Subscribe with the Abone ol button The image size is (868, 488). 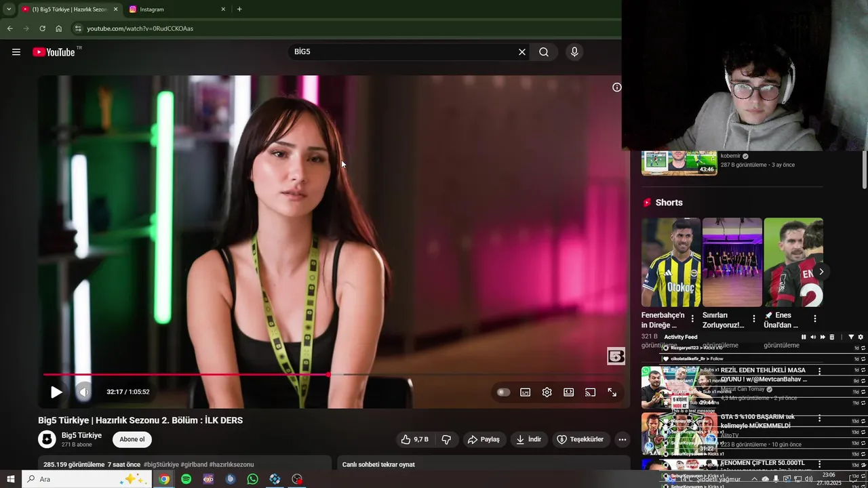tap(132, 439)
